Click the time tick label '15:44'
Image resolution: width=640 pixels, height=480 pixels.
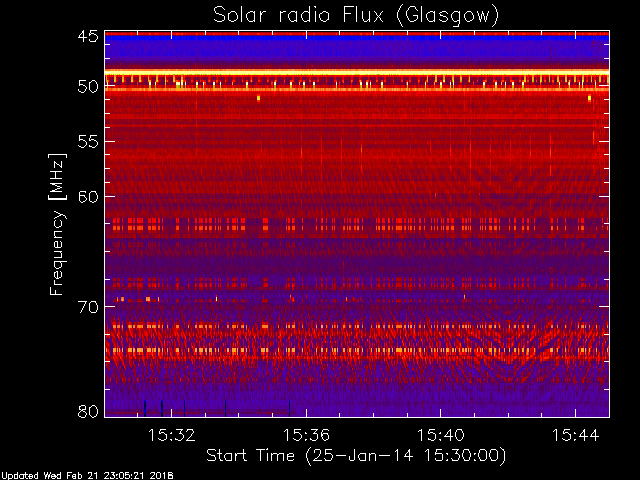click(575, 435)
